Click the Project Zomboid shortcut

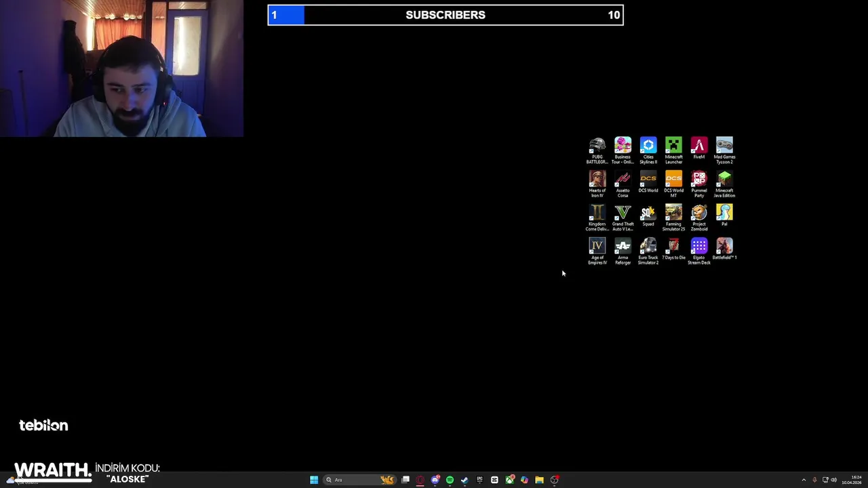pyautogui.click(x=699, y=218)
